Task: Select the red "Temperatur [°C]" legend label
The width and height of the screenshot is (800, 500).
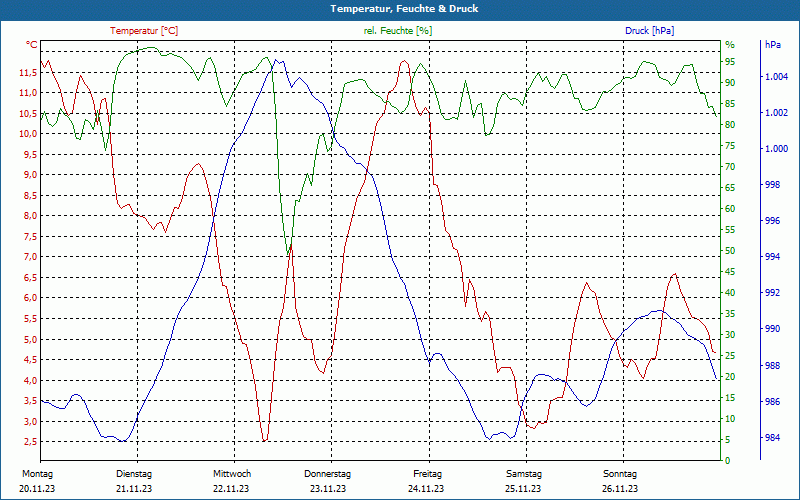Action: pos(144,31)
